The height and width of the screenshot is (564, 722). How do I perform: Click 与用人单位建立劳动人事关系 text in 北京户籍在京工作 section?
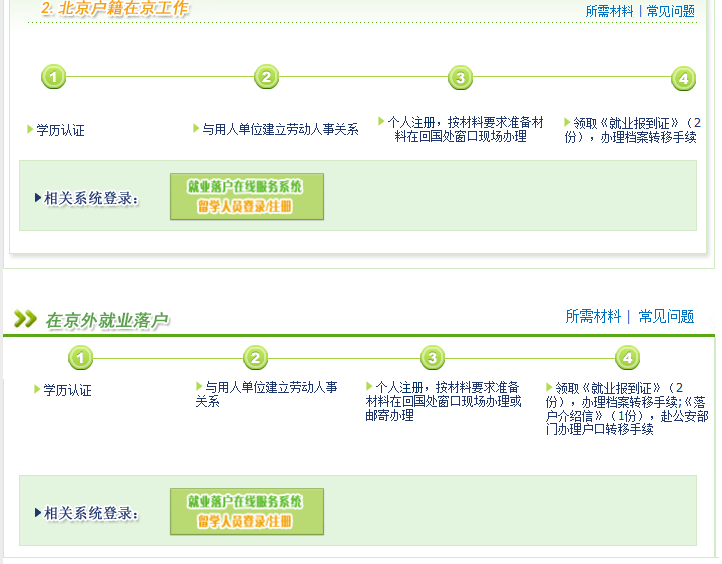pos(280,129)
